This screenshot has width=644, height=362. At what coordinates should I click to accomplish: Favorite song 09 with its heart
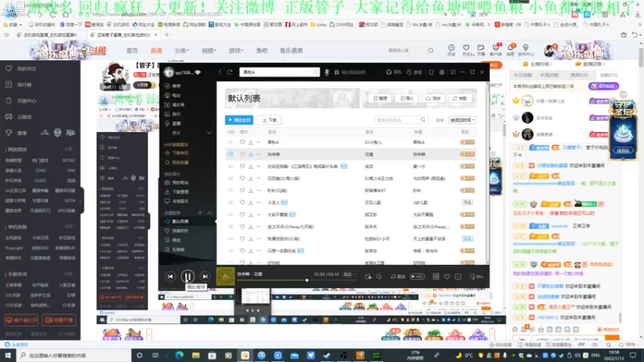point(242,238)
